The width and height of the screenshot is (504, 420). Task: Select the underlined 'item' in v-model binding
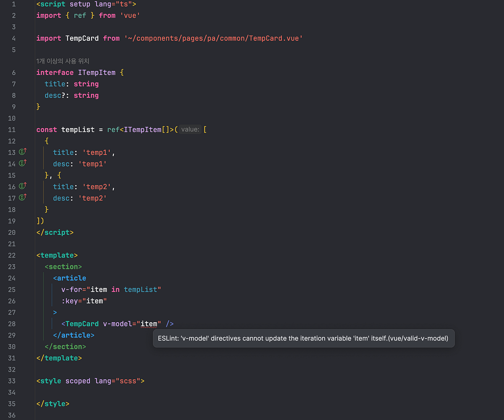click(149, 323)
